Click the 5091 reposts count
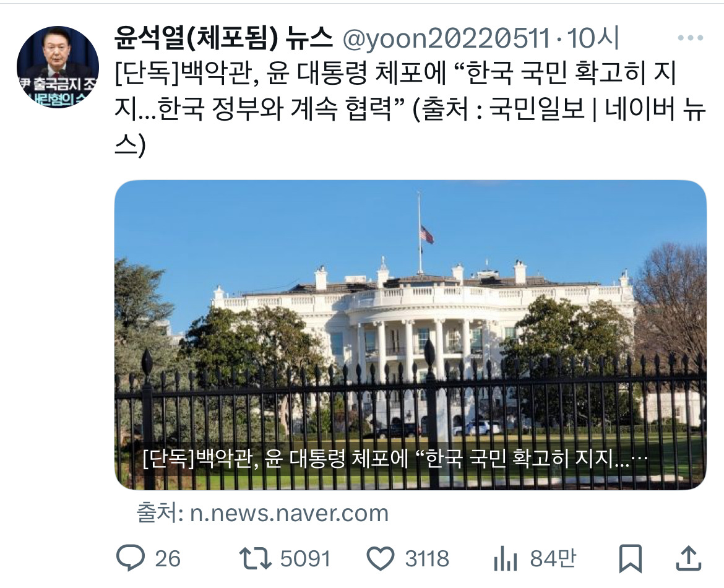 [306, 558]
